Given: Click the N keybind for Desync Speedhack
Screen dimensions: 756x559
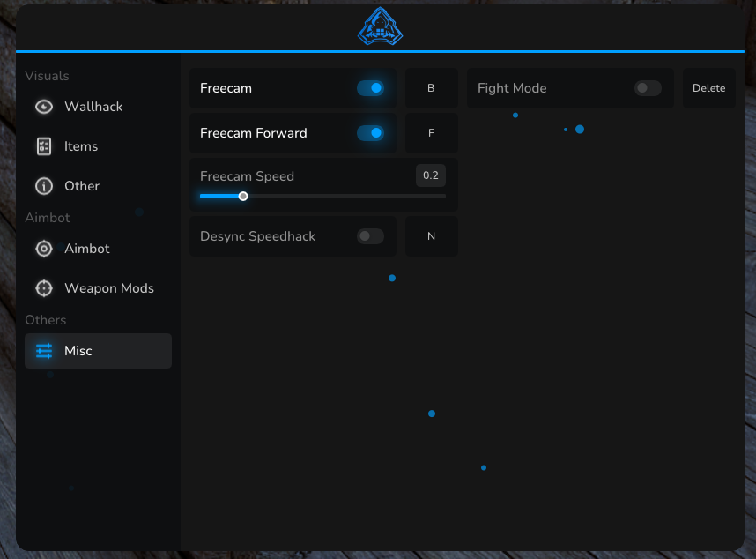Looking at the screenshot, I should point(432,236).
